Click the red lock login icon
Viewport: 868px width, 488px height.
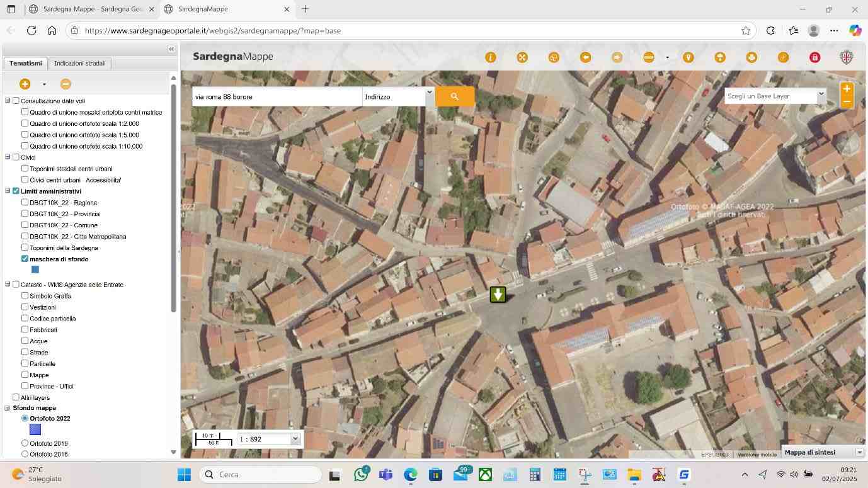pyautogui.click(x=815, y=57)
